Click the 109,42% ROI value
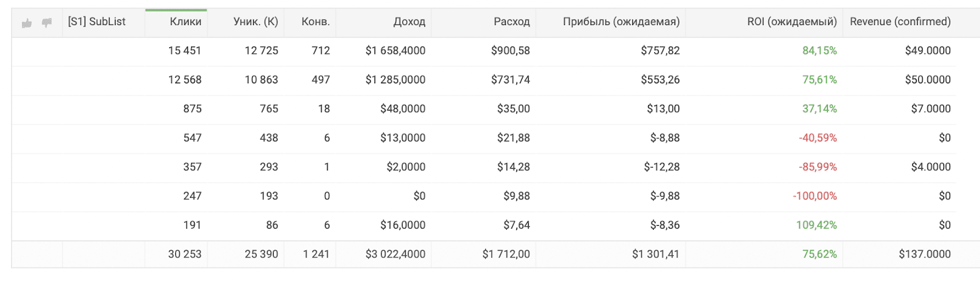Screen dimensions: 980x282 [816, 225]
